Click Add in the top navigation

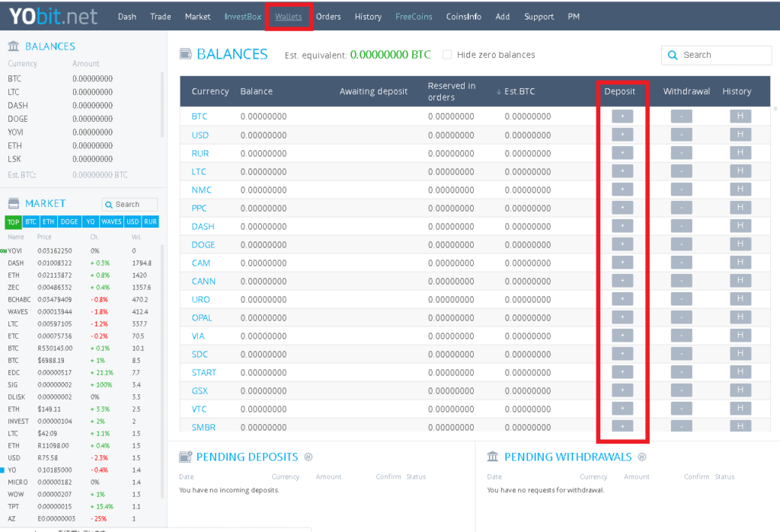pyautogui.click(x=503, y=17)
